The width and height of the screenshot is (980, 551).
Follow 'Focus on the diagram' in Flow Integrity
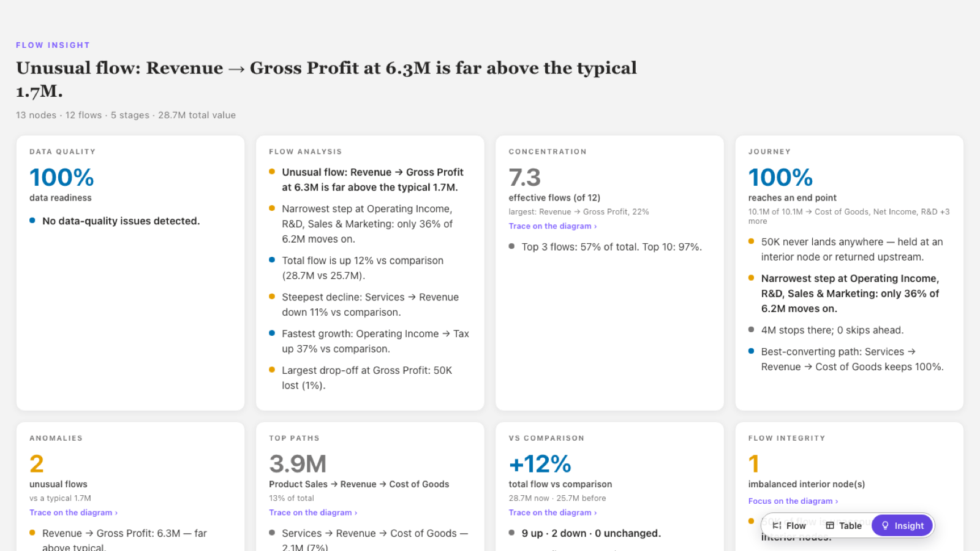pyautogui.click(x=793, y=501)
